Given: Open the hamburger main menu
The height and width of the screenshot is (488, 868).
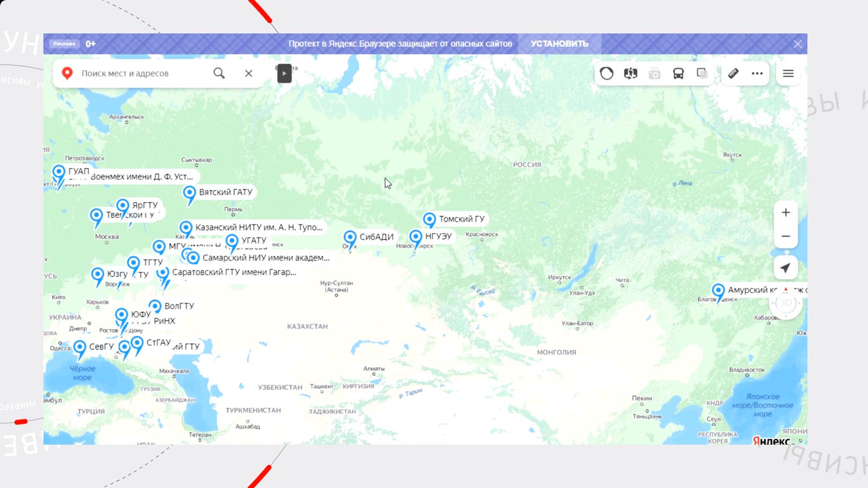Looking at the screenshot, I should (x=788, y=73).
